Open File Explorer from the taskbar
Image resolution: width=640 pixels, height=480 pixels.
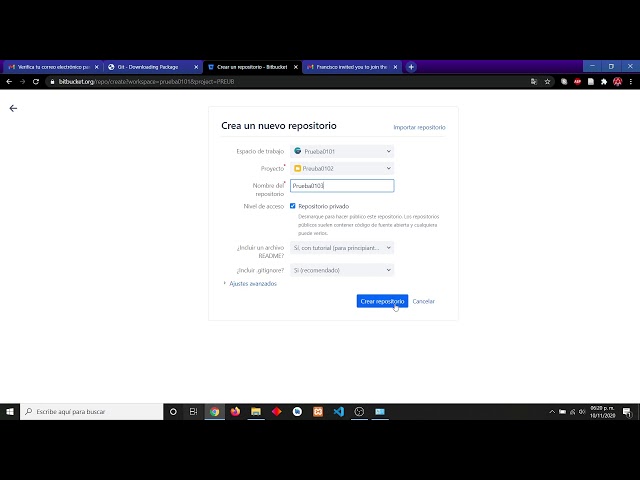(256, 411)
